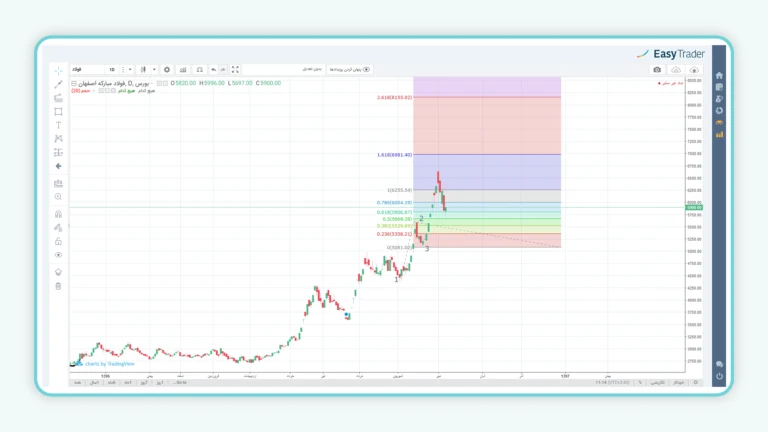The height and width of the screenshot is (432, 768).
Task: Save chart layout to cloud
Action: click(694, 70)
